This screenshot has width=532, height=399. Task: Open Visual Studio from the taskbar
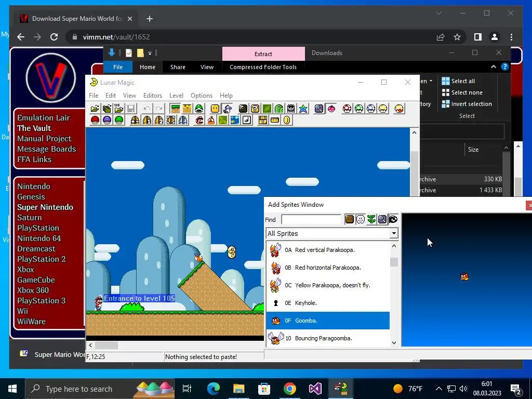[x=315, y=389]
